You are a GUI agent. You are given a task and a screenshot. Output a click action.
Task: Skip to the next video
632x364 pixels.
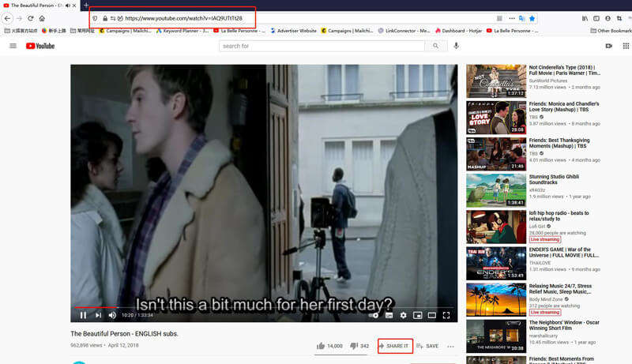tap(98, 315)
